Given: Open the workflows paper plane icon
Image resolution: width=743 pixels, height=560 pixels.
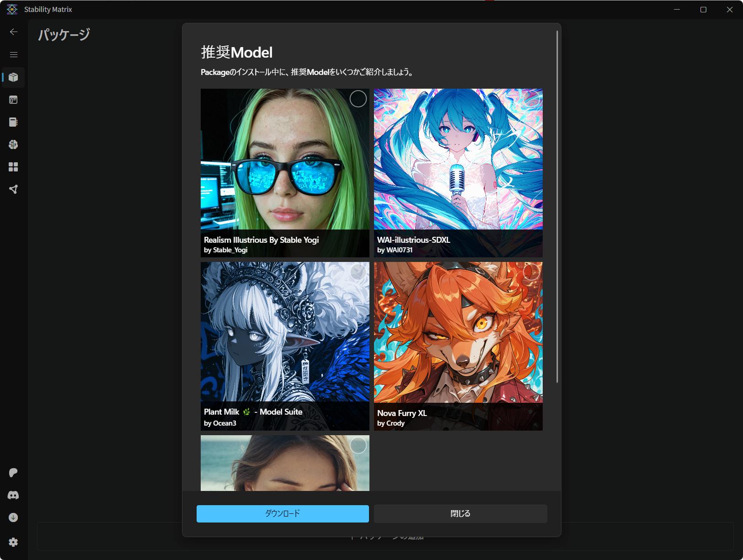Looking at the screenshot, I should (x=13, y=189).
